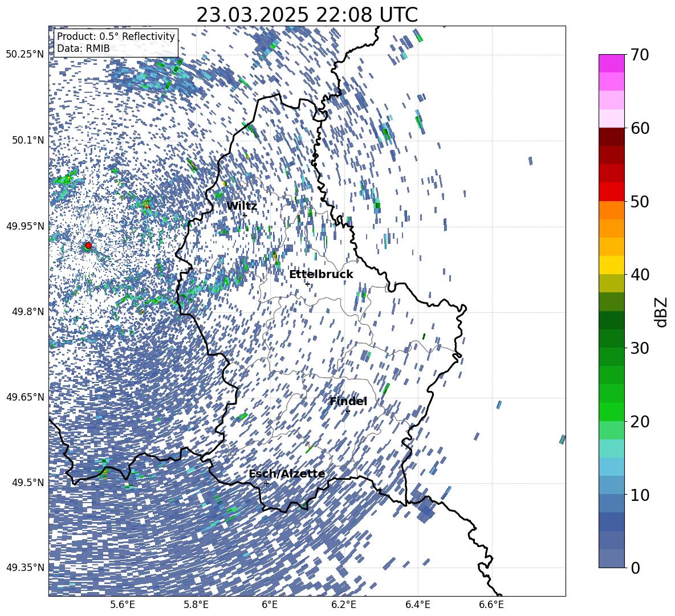Click the 20 tick on colorbar
This screenshot has height=616, width=675.
[640, 422]
